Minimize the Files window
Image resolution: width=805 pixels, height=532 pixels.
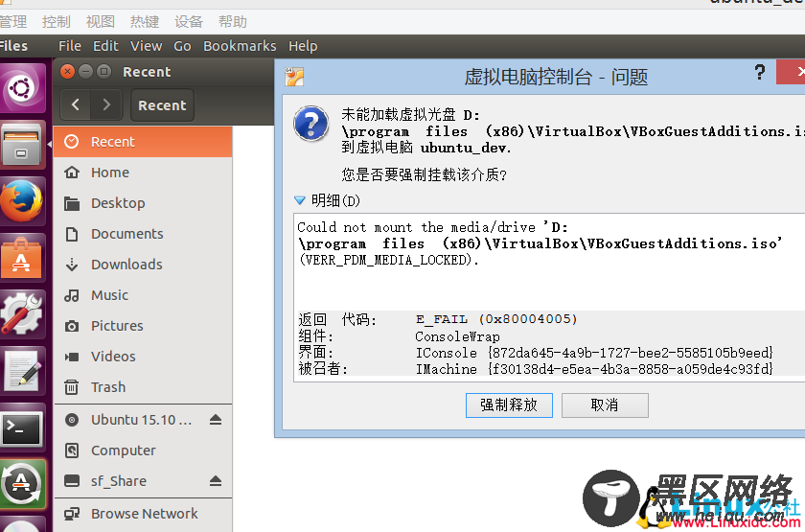click(85, 71)
